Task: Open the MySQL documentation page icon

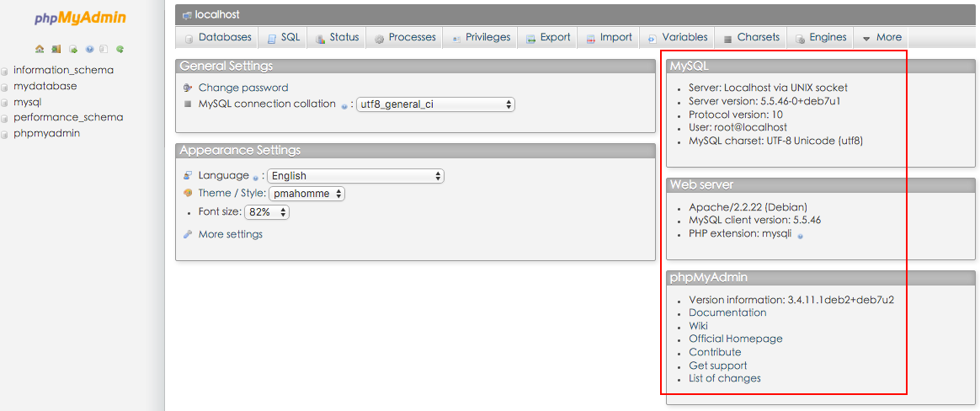Action: pyautogui.click(x=104, y=49)
